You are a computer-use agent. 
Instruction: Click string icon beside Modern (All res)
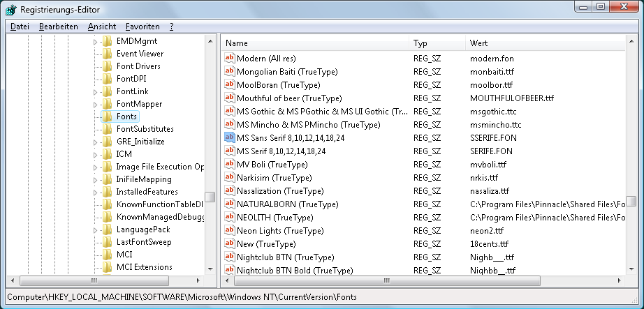click(229, 58)
